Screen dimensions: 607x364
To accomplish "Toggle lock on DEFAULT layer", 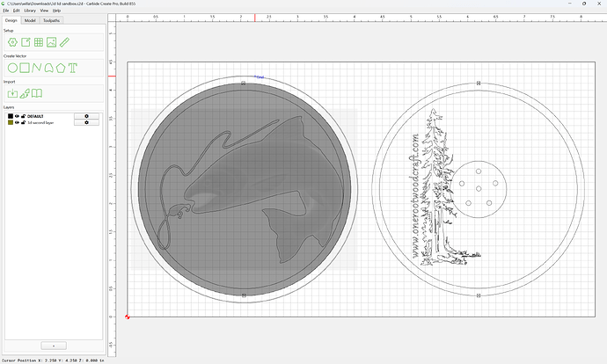I will pos(23,116).
